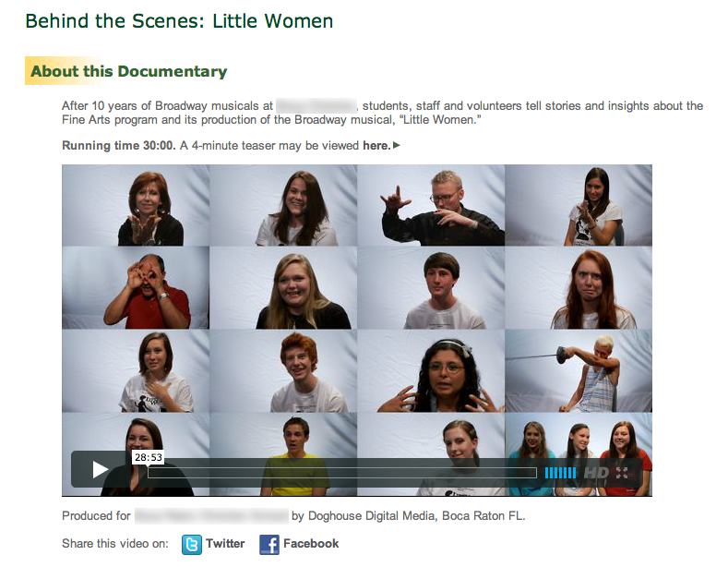Adjust the video volume bars
This screenshot has width=728, height=567.
(560, 473)
